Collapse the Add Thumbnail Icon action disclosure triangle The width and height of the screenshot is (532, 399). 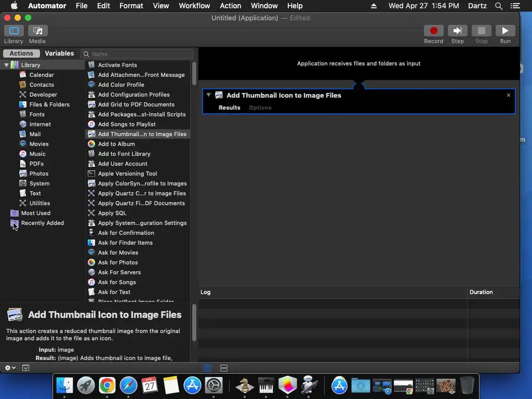[x=209, y=95]
